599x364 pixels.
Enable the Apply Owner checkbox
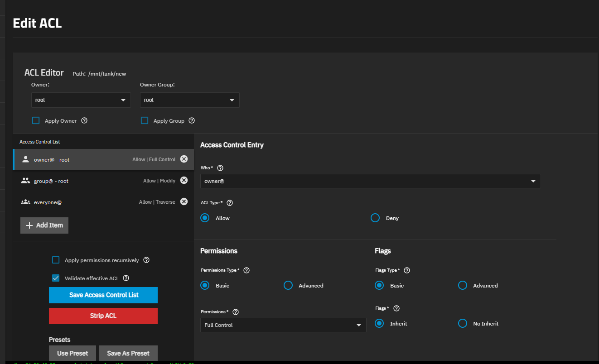(x=36, y=120)
